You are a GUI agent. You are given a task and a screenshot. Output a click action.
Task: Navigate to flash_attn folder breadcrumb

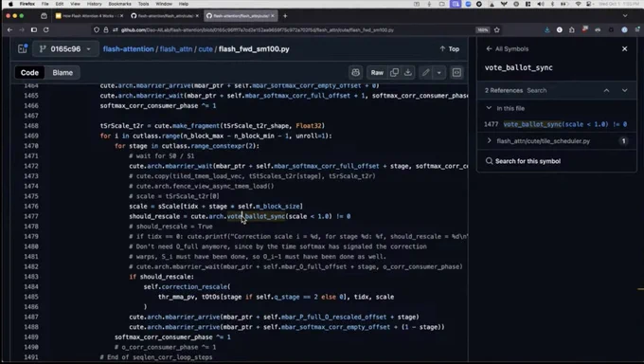click(176, 49)
